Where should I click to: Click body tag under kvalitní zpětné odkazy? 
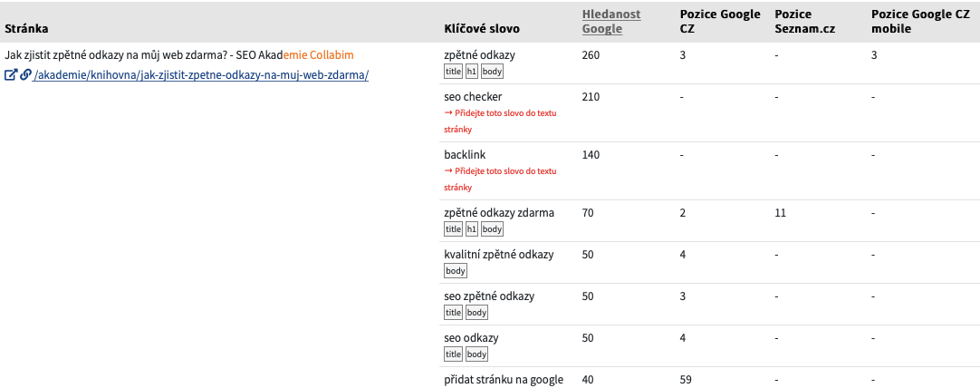455,271
